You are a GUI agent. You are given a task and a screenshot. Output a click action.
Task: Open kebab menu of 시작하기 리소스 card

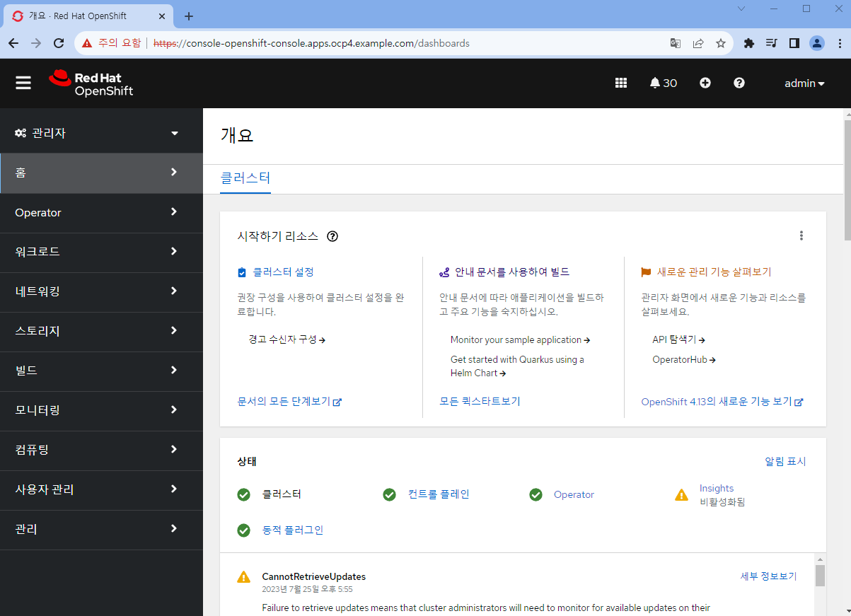[x=801, y=236]
